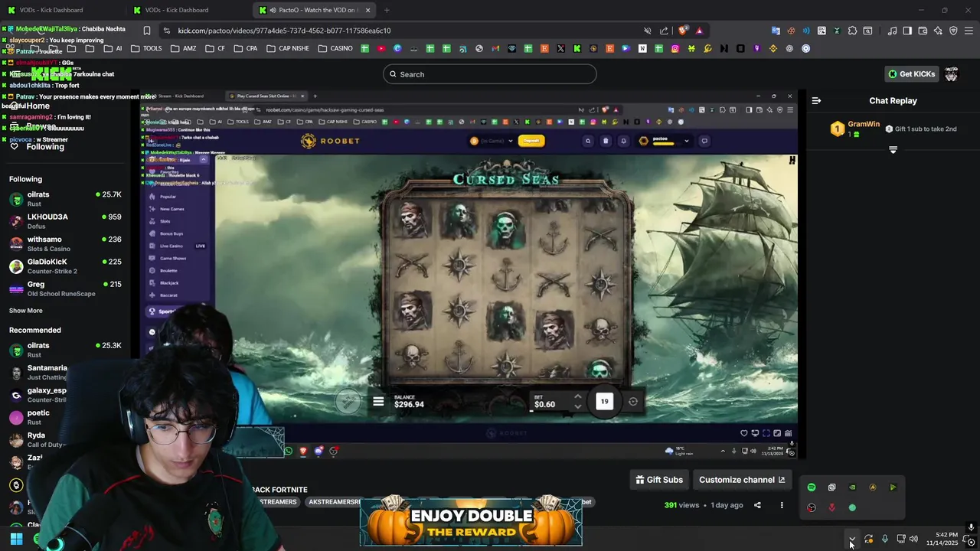Open withsamo channel in Following list

click(x=65, y=243)
